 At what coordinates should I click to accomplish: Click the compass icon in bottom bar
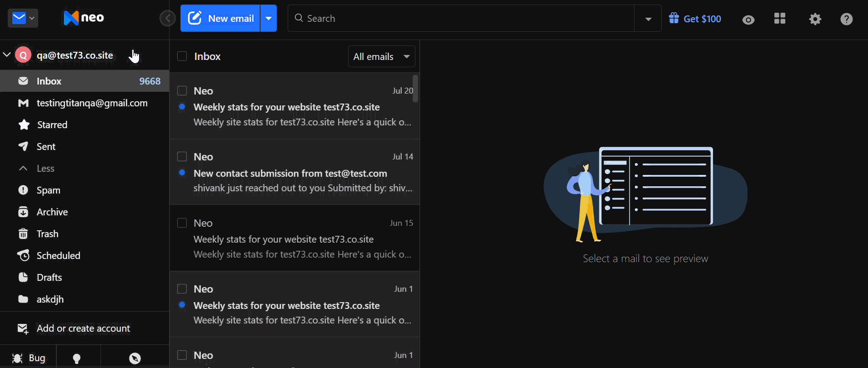(x=135, y=358)
